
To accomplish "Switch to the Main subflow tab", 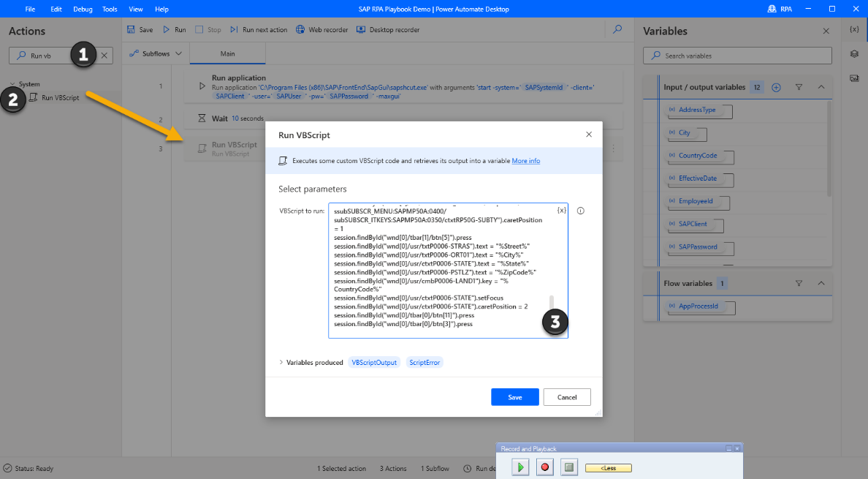I will click(226, 53).
